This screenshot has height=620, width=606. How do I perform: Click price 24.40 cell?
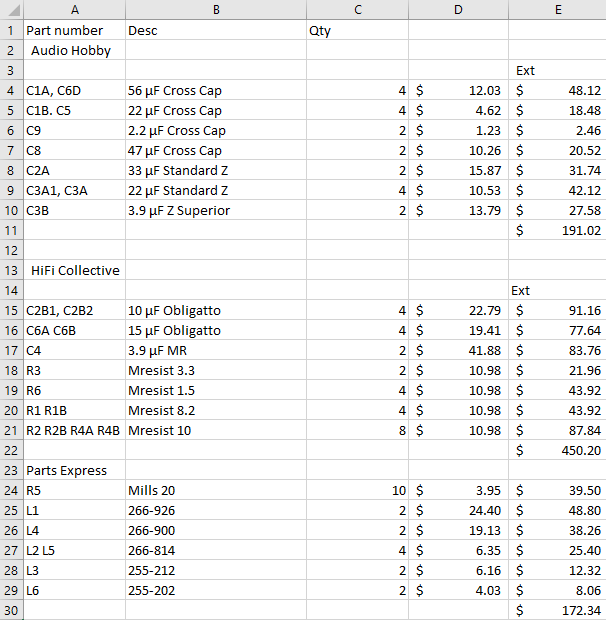tap(458, 510)
